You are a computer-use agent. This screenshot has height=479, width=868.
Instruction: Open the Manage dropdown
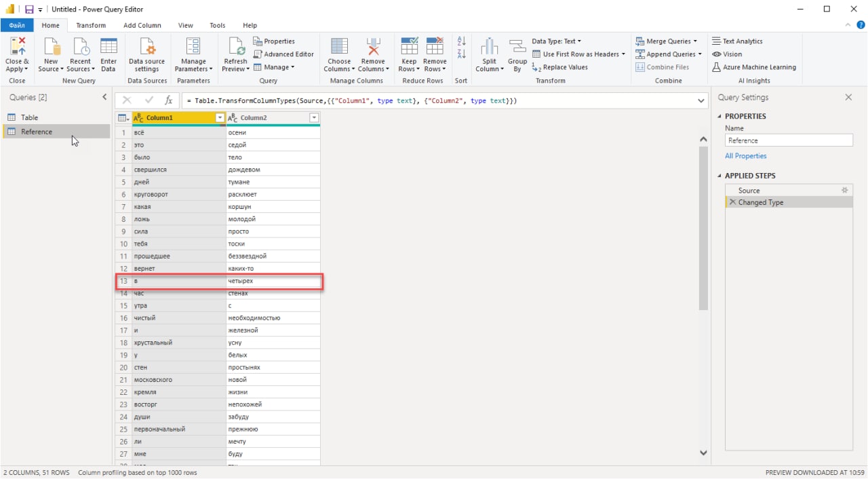(274, 67)
